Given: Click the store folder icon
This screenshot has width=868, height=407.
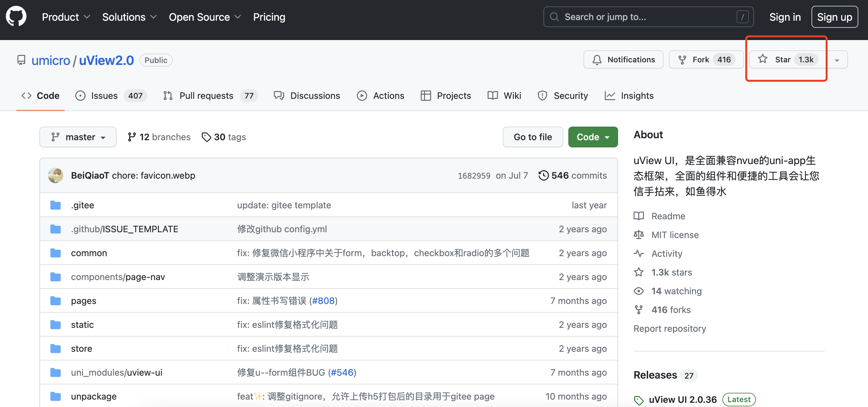Looking at the screenshot, I should coord(55,349).
